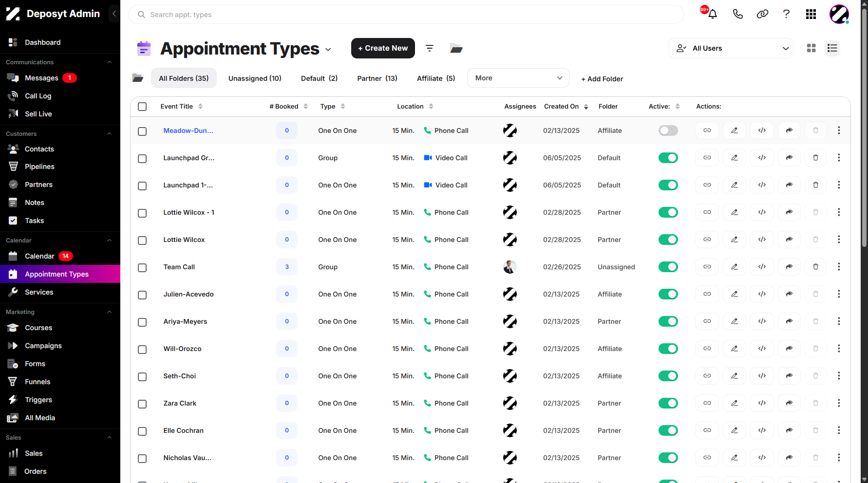This screenshot has width=868, height=483.
Task: Click the folder icon next to the filter
Action: pos(456,48)
